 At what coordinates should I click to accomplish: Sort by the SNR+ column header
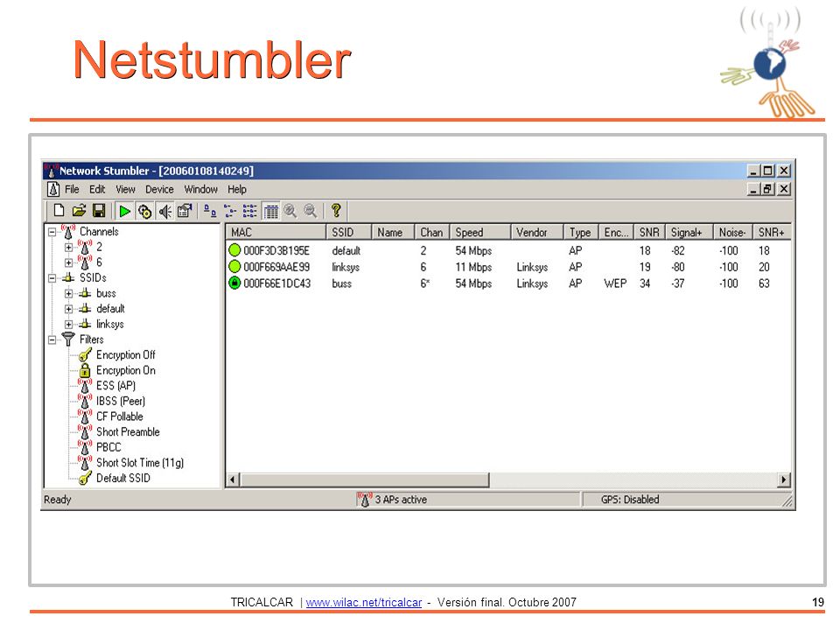click(772, 232)
